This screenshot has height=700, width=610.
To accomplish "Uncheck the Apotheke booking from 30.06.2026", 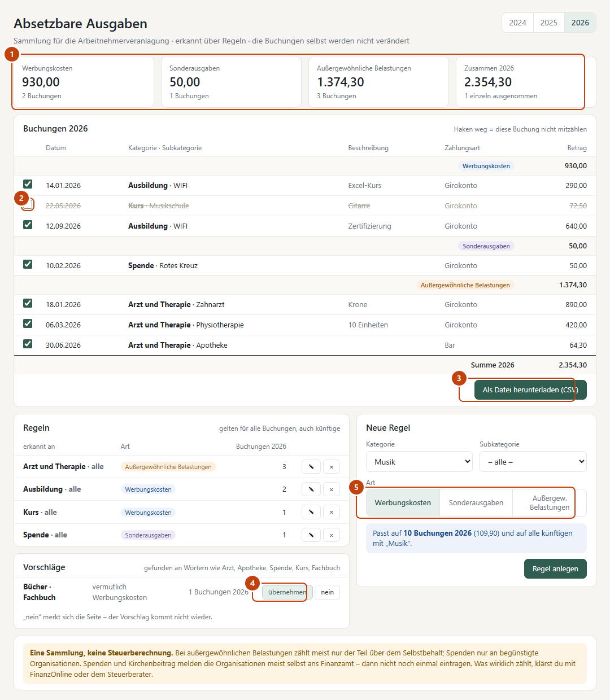I will pos(28,344).
